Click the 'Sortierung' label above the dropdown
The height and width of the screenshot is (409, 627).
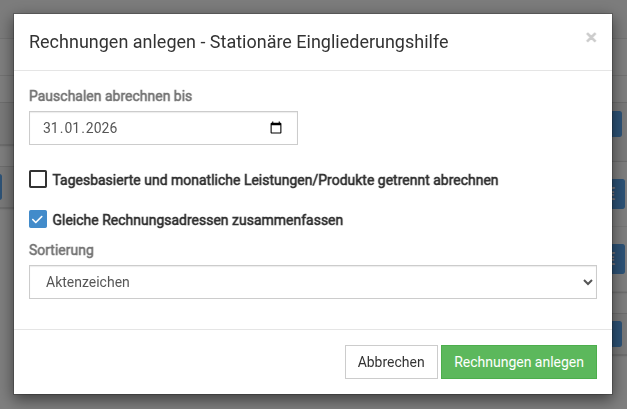(x=61, y=249)
